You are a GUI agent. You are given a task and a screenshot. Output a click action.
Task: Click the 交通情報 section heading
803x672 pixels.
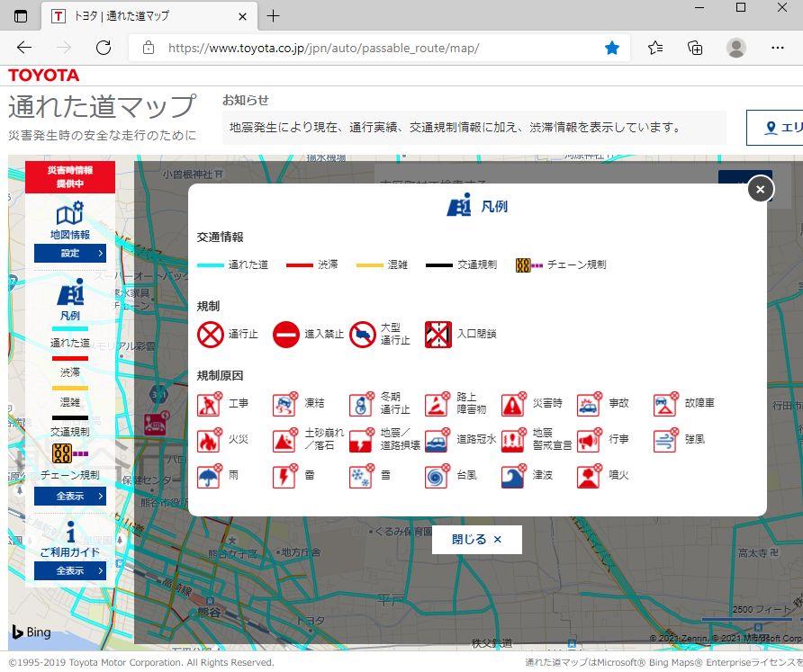pos(220,237)
